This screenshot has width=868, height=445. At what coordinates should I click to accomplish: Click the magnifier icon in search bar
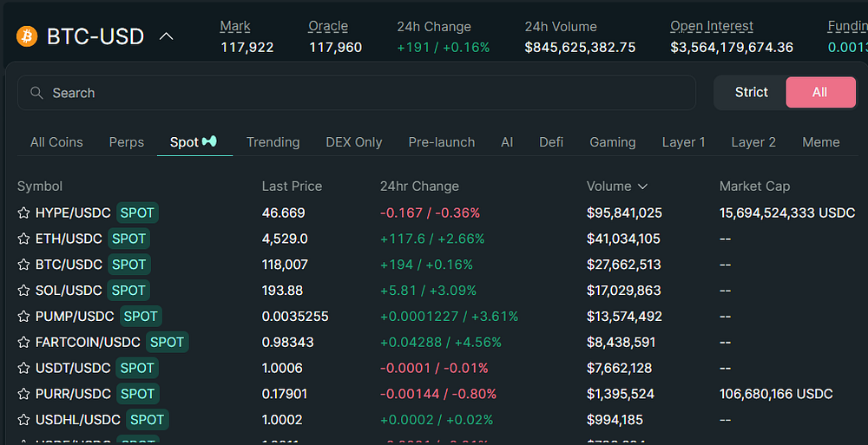[x=36, y=93]
